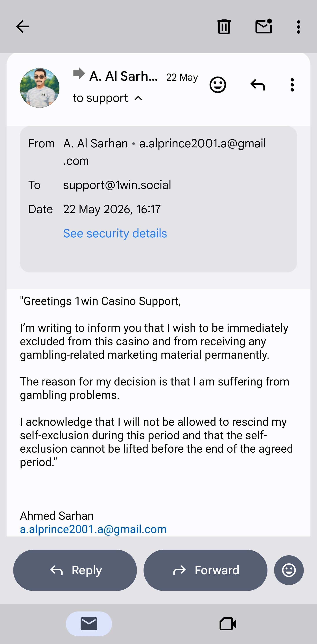Switch to the Mail tab
The height and width of the screenshot is (644, 317).
coord(89,624)
